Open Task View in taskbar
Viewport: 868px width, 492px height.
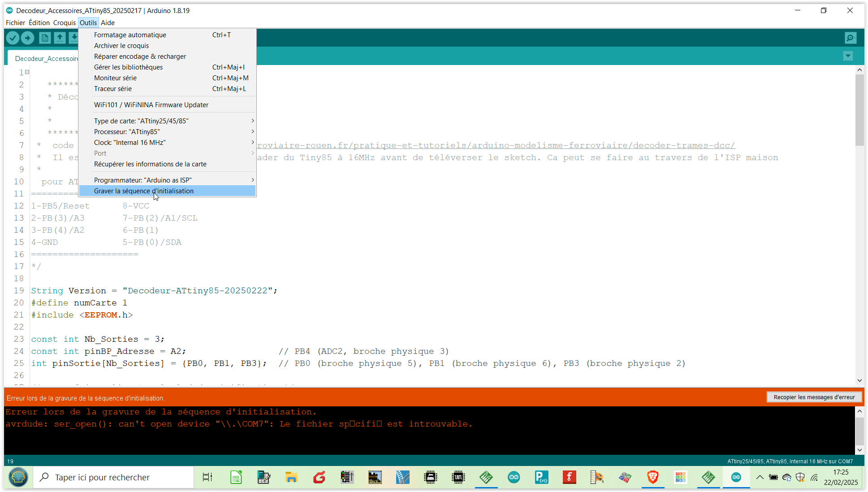click(x=207, y=477)
